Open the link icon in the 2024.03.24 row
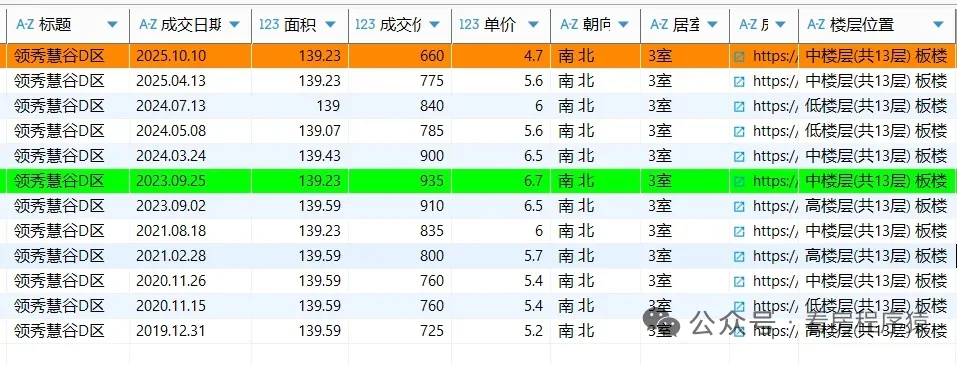The width and height of the screenshot is (957, 365). coord(739,156)
